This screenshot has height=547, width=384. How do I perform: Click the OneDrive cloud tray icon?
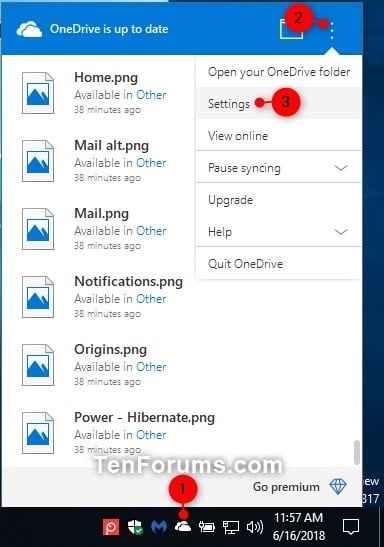click(x=183, y=526)
